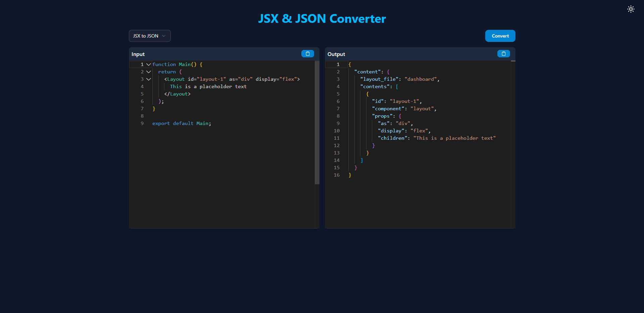Click the Output panel header label
The height and width of the screenshot is (313, 644).
336,54
